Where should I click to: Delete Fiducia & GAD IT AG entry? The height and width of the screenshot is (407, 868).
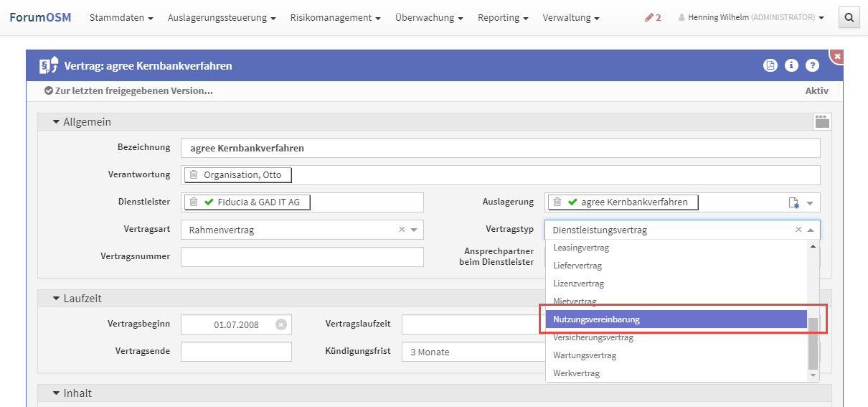pyautogui.click(x=194, y=202)
